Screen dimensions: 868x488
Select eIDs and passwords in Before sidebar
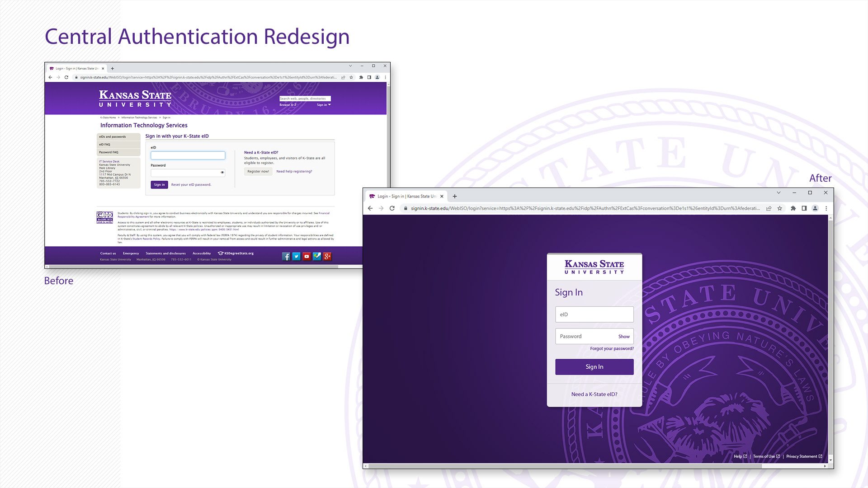click(118, 136)
